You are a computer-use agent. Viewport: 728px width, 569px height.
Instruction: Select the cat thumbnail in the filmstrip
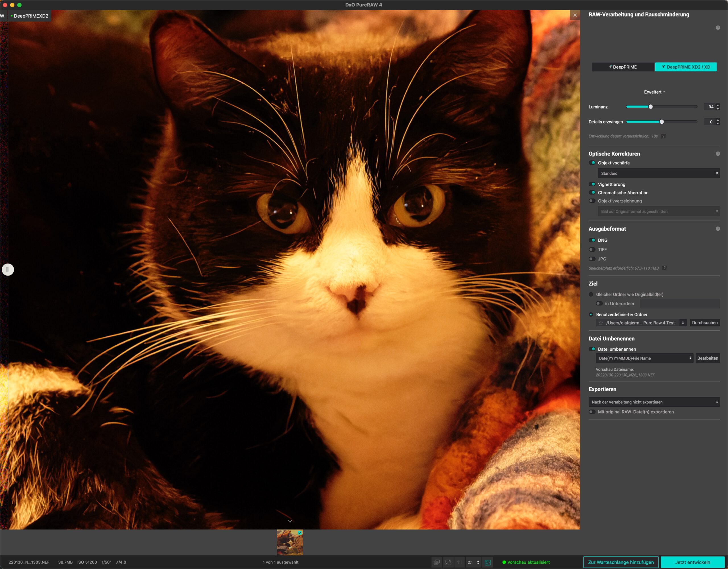click(x=290, y=543)
